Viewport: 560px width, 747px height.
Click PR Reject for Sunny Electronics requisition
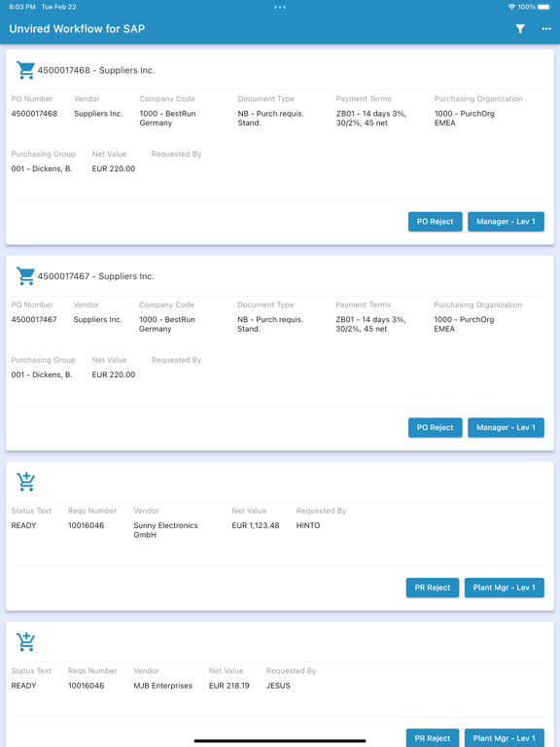tap(433, 587)
